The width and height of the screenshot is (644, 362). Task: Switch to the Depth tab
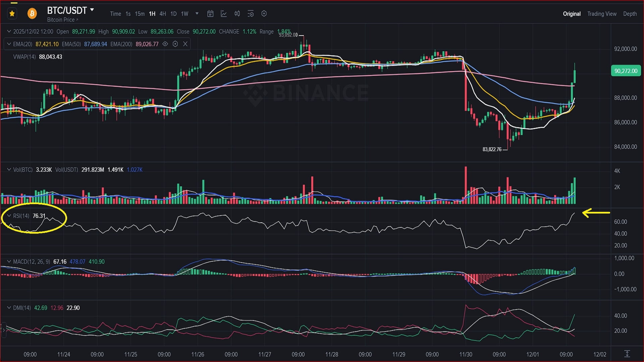(x=630, y=14)
